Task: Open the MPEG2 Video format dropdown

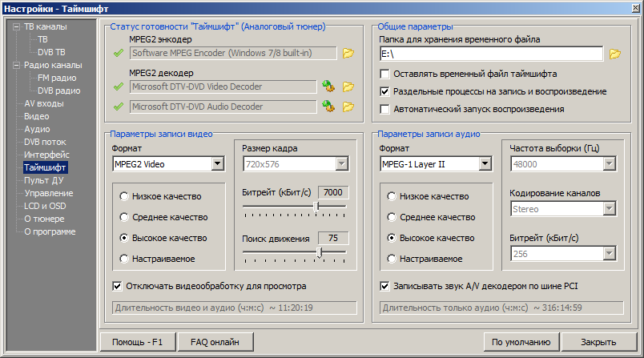Action: [217, 164]
